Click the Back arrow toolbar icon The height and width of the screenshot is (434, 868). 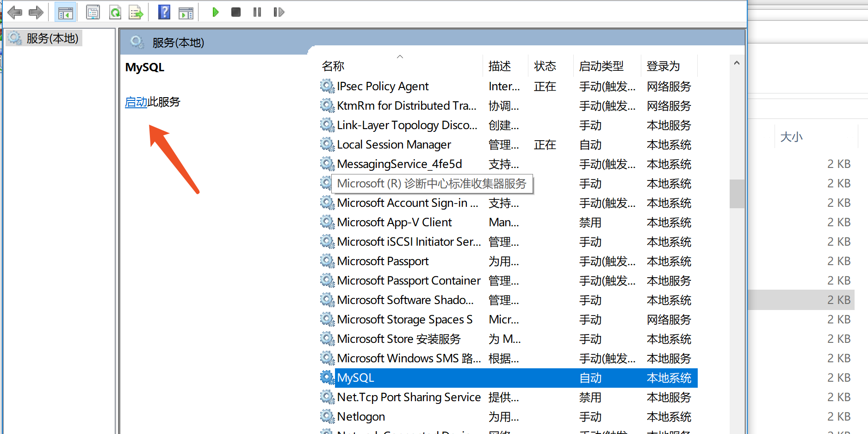point(15,12)
